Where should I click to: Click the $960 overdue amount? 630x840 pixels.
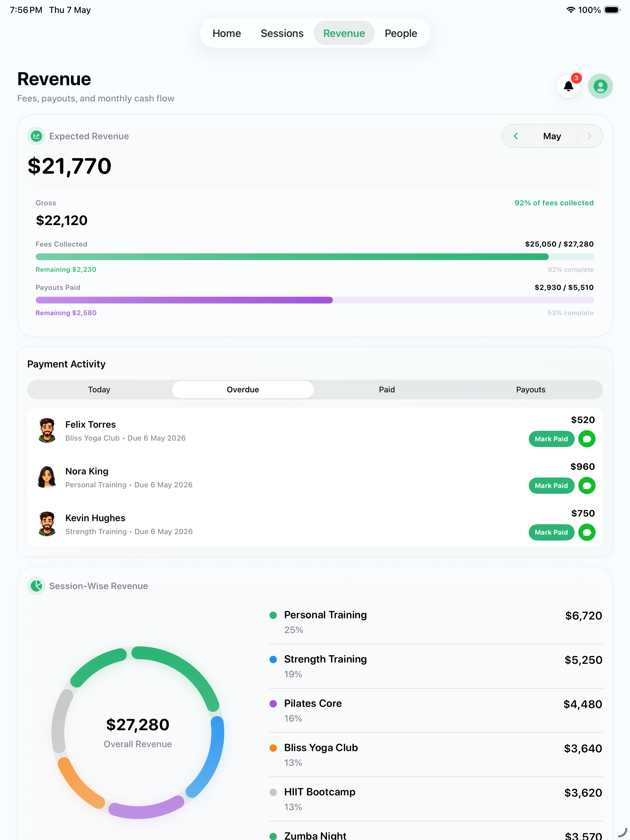pos(583,466)
